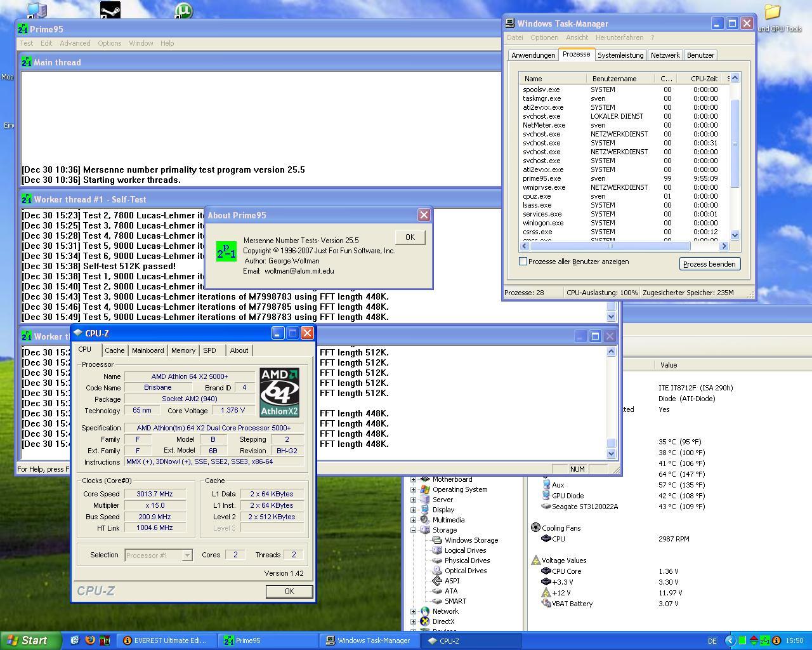Open the Processor Selection dropdown in CPU-Z
The width and height of the screenshot is (812, 650).
tap(187, 555)
